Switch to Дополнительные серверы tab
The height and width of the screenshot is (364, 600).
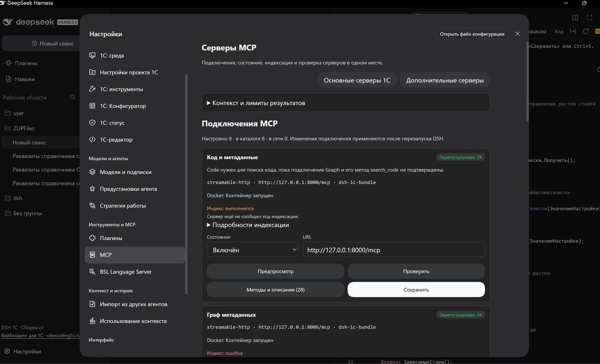(445, 80)
